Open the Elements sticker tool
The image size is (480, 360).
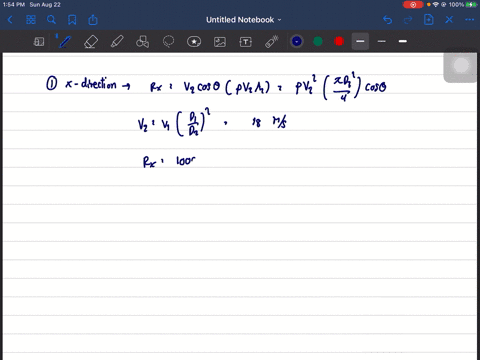tap(194, 42)
